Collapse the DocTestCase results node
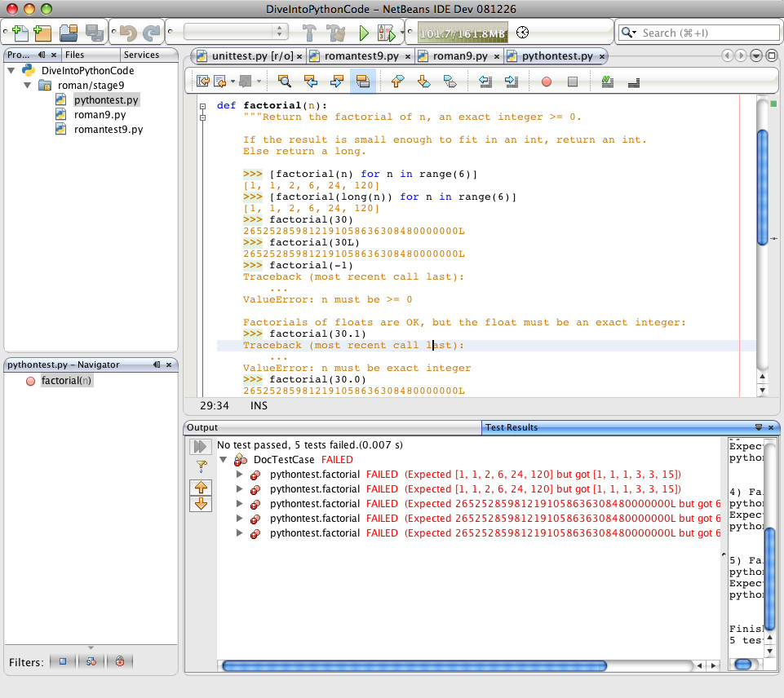Viewport: 784px width, 698px height. [224, 460]
